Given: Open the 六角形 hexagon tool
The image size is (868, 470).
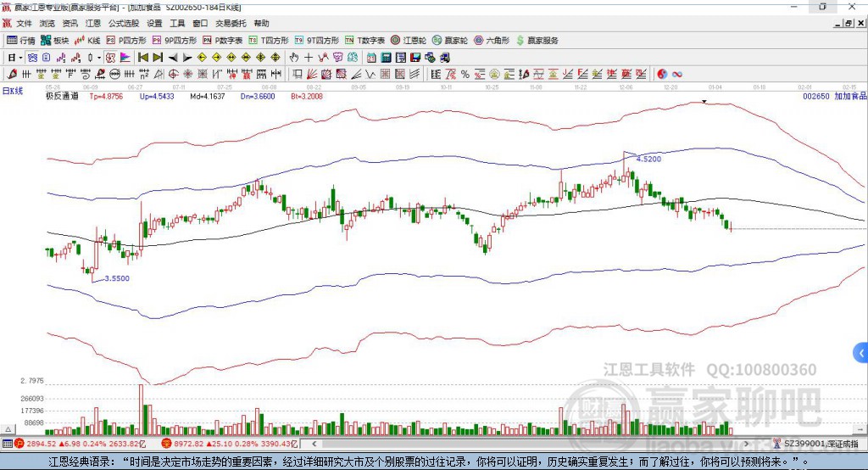Looking at the screenshot, I should click(x=492, y=41).
